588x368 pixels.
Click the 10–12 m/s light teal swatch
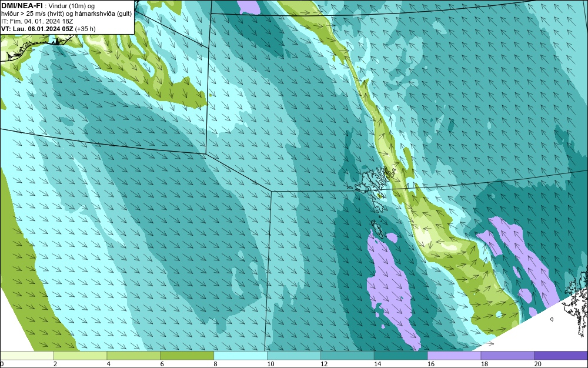point(294,356)
